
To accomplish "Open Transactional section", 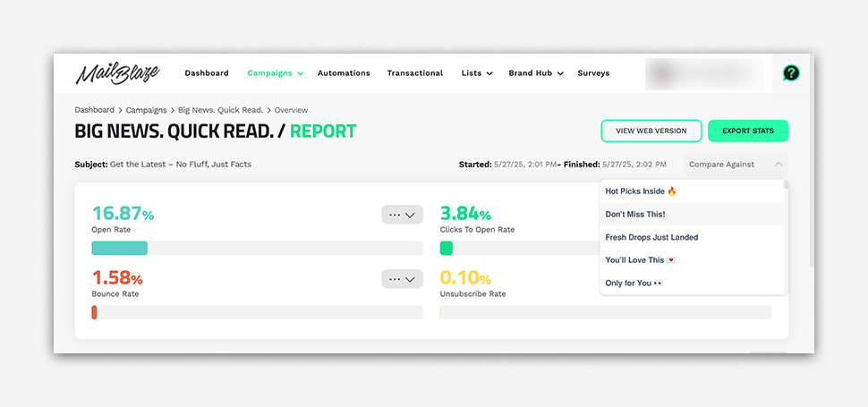I will (x=415, y=73).
